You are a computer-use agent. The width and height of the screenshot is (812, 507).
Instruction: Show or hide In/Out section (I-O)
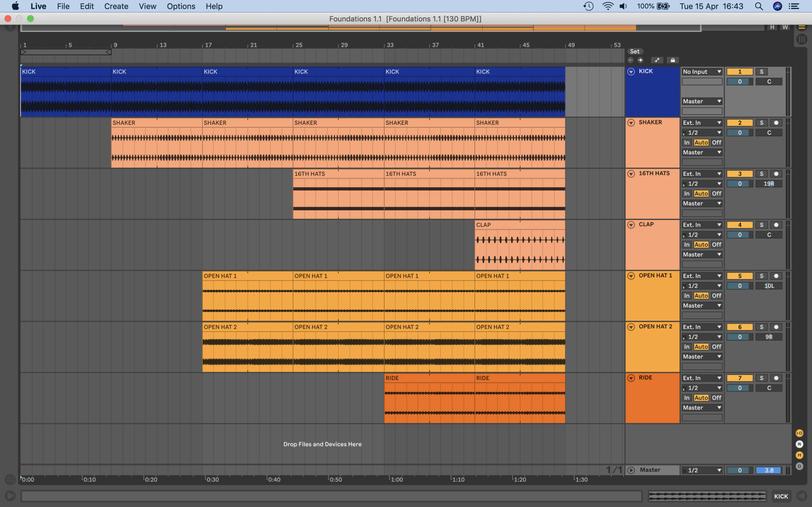coord(799,433)
